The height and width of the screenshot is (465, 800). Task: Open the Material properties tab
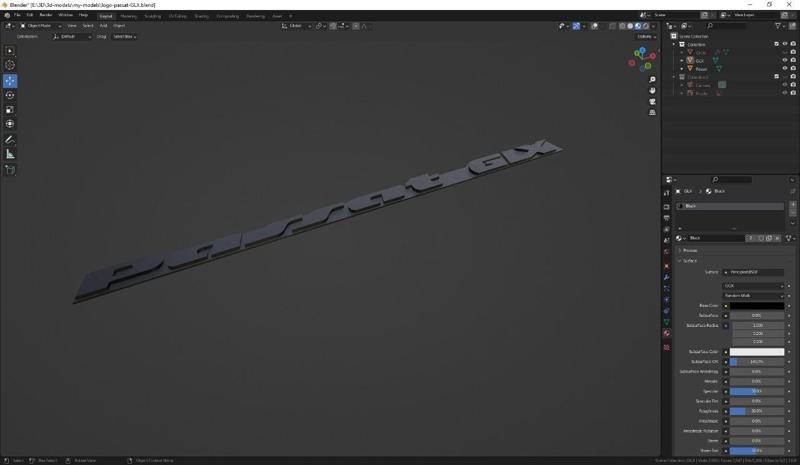(666, 333)
